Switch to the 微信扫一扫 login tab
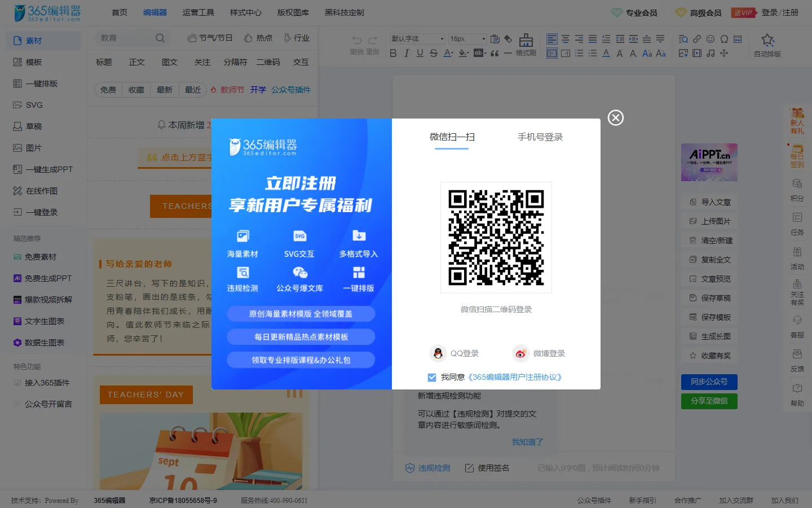This screenshot has width=812, height=508. coord(452,137)
